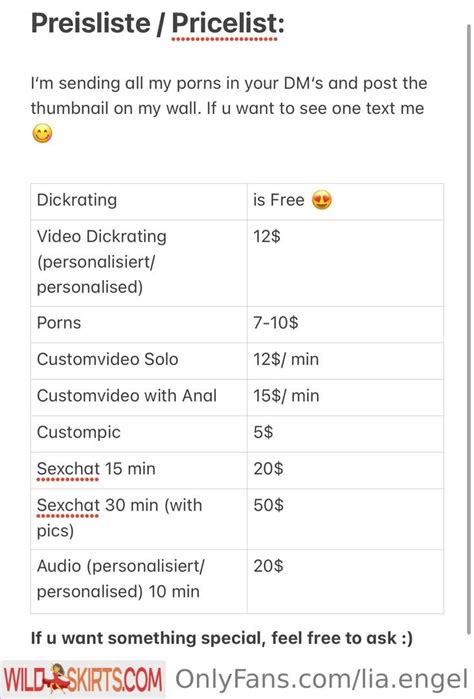
Task: Click the vertical scrollbar on the right edge
Action: (468, 330)
